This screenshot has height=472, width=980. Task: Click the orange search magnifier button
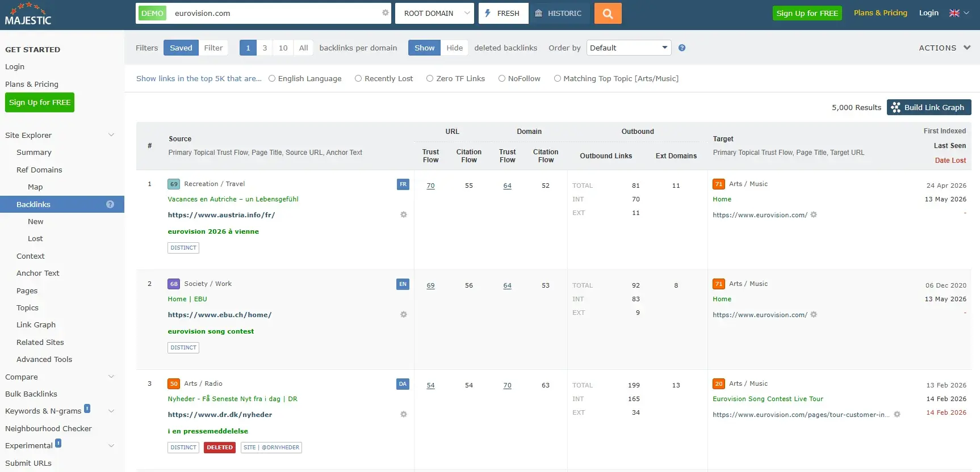[608, 13]
